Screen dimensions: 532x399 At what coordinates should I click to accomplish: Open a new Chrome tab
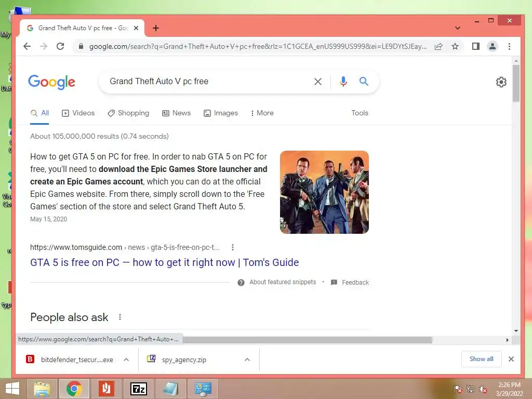click(x=156, y=28)
